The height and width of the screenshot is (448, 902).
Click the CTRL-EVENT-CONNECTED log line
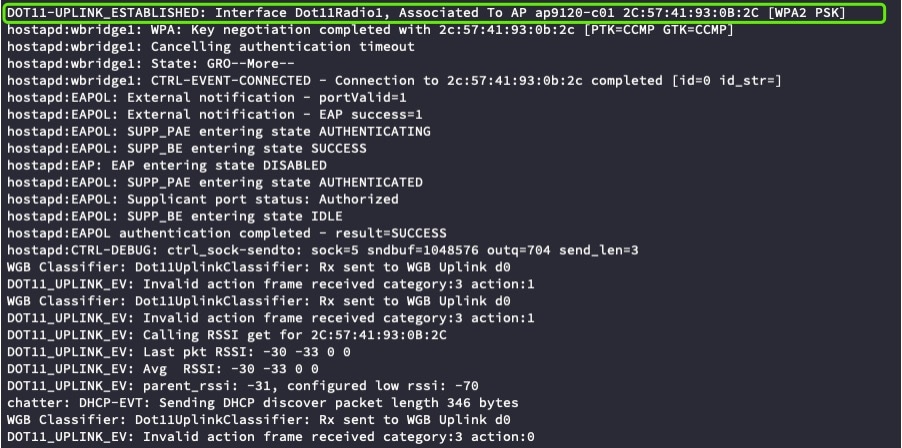(395, 81)
